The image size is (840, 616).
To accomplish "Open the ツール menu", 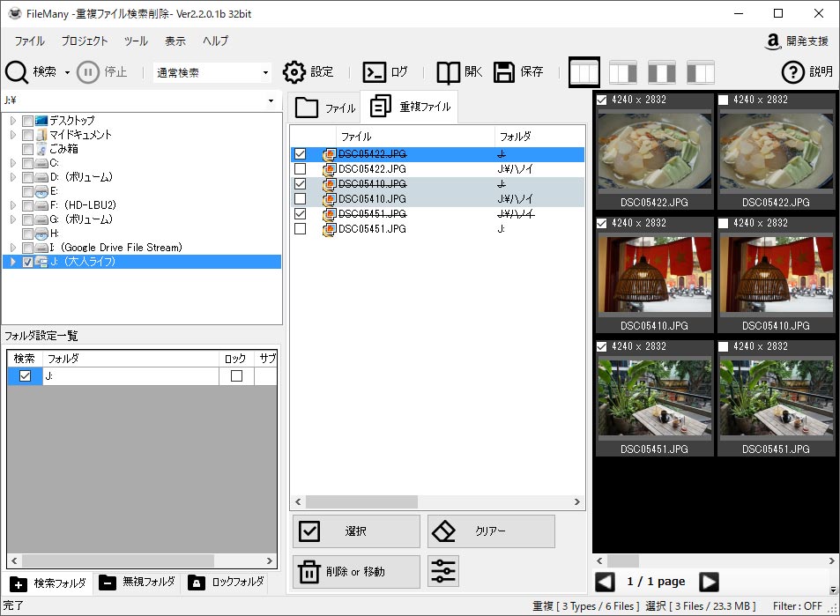I will (136, 41).
